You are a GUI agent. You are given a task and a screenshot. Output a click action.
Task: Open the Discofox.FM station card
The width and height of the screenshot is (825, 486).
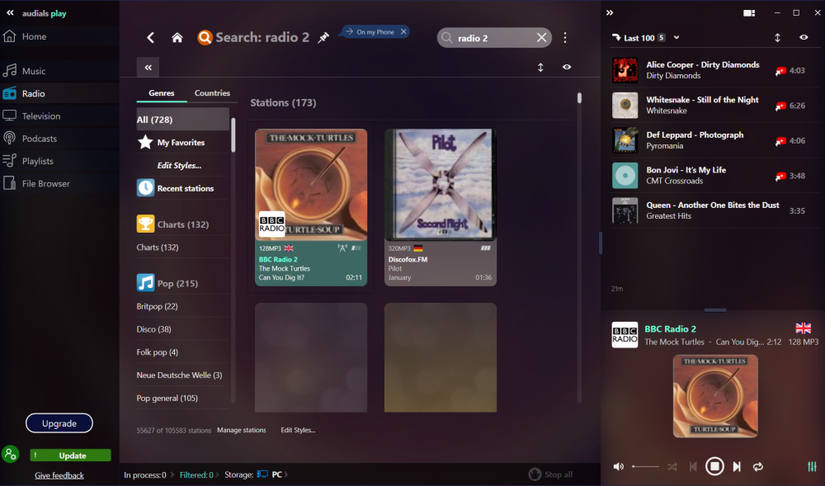(x=440, y=207)
